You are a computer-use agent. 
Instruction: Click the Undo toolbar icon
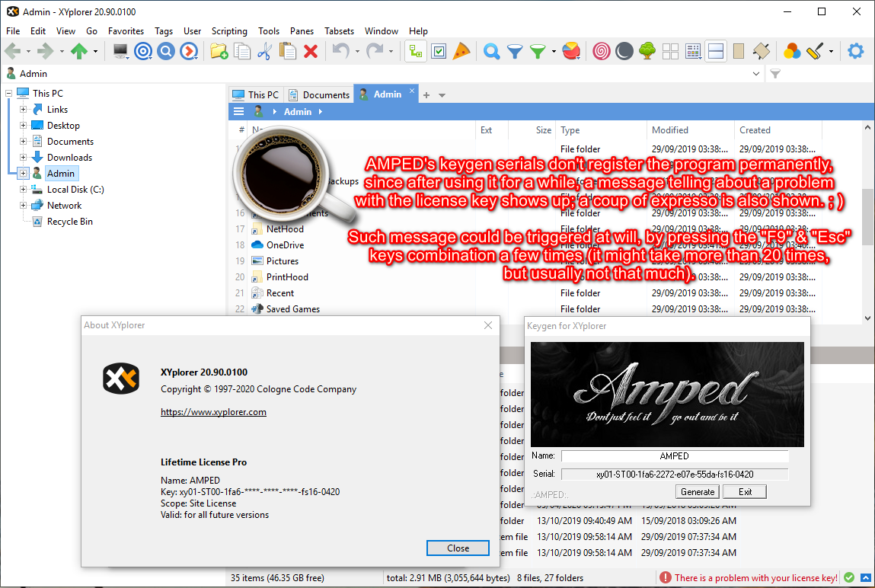click(x=340, y=51)
